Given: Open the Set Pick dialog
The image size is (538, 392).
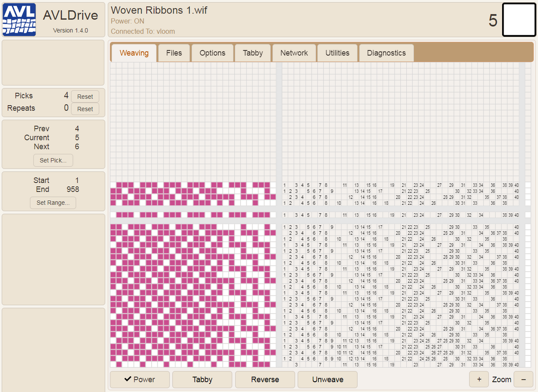Looking at the screenshot, I should 53,160.
